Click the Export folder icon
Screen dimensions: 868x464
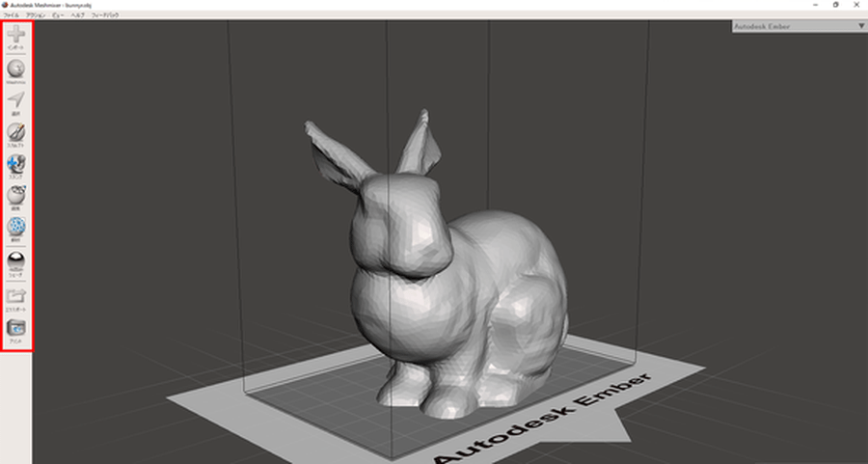click(x=16, y=296)
